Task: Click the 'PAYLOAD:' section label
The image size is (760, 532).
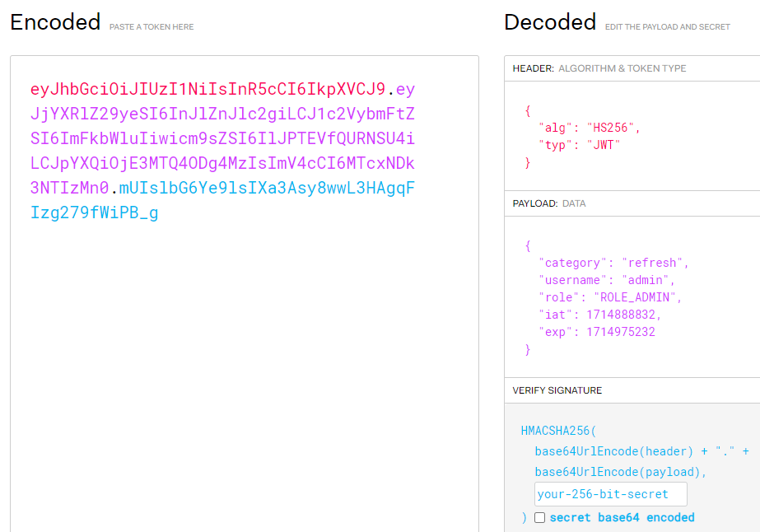Action: click(x=535, y=203)
